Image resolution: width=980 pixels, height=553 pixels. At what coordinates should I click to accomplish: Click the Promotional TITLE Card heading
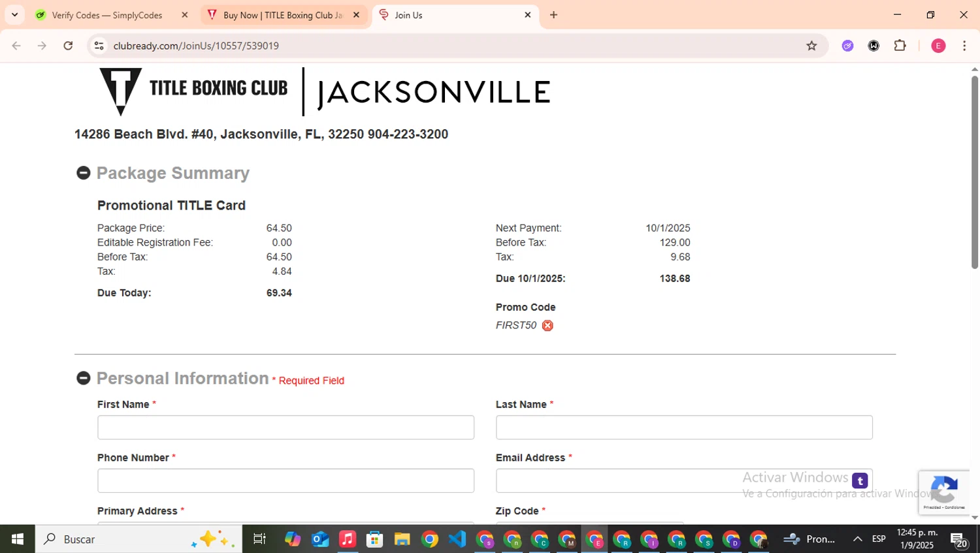(171, 206)
